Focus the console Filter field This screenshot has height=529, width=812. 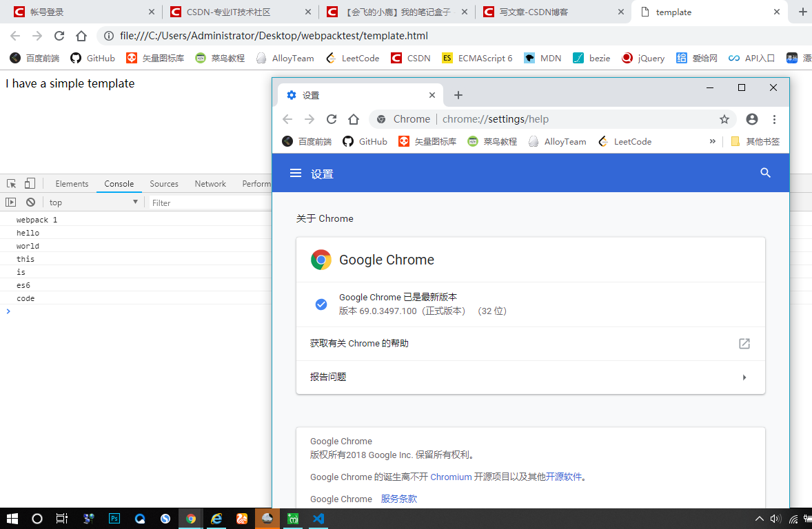click(x=210, y=203)
